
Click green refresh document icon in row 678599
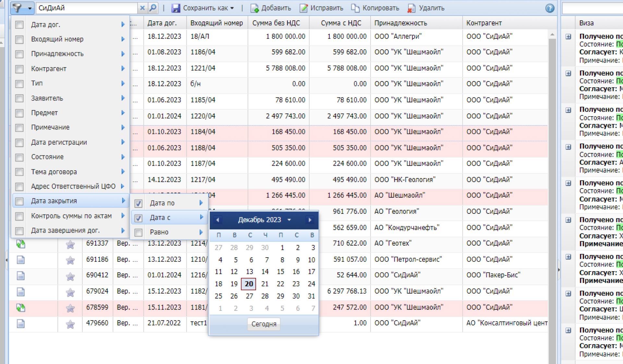[21, 308]
